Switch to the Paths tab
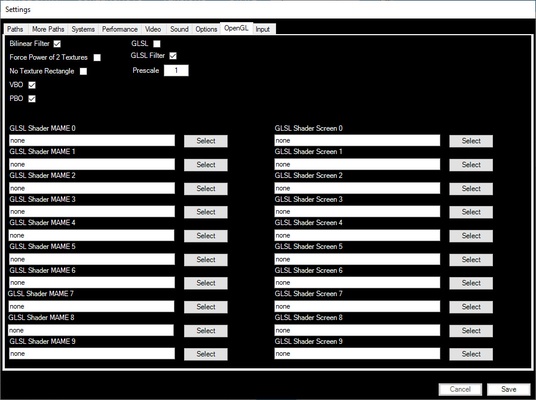The height and width of the screenshot is (400, 536). point(15,29)
